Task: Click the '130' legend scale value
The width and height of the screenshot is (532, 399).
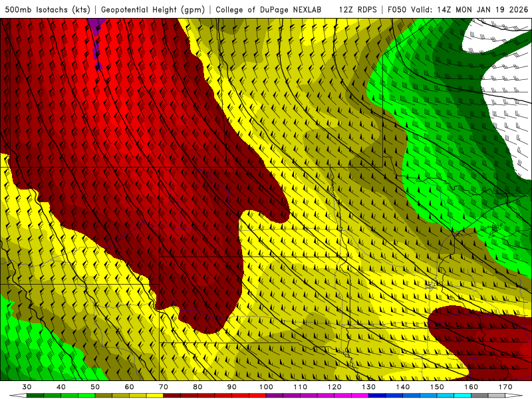Action: [x=368, y=387]
